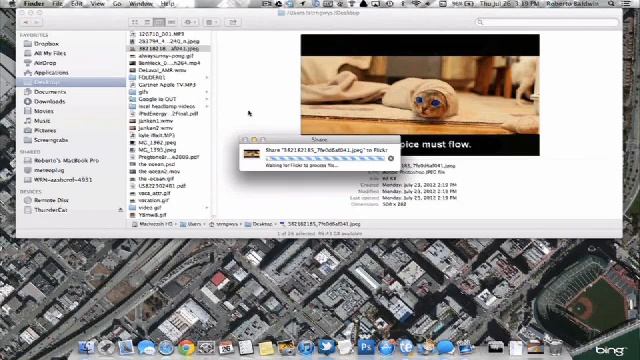Open the Edit menu

[76, 4]
